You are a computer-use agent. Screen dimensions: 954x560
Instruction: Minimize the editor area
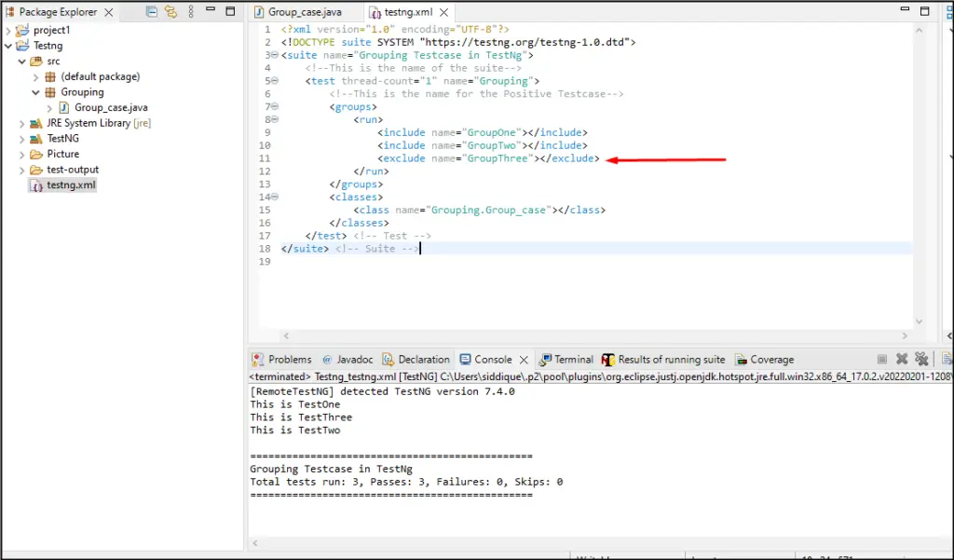point(905,9)
